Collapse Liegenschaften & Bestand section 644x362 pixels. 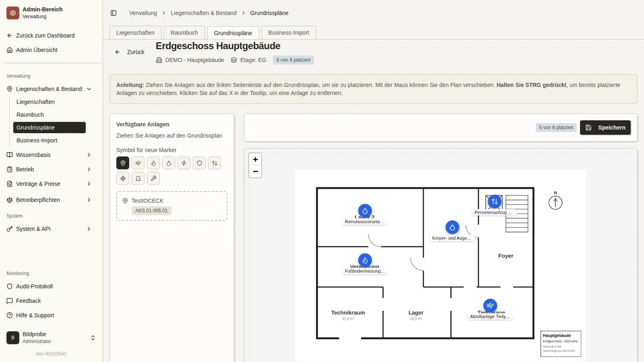click(x=49, y=89)
